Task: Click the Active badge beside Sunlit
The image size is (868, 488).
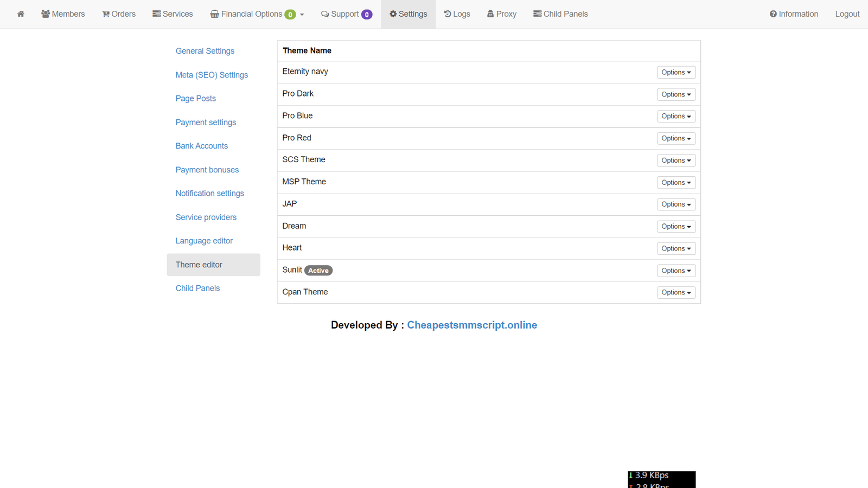Action: pos(318,271)
